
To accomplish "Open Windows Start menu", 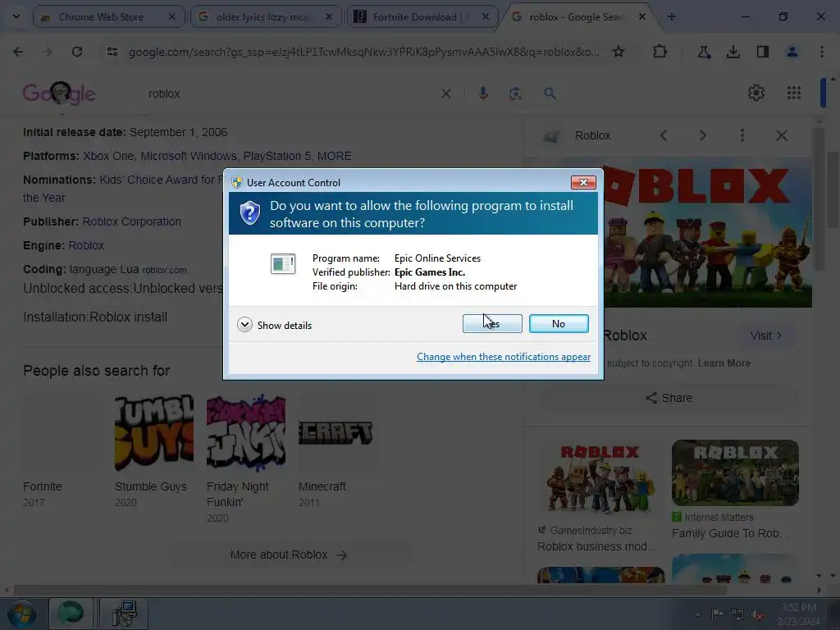I will click(21, 614).
